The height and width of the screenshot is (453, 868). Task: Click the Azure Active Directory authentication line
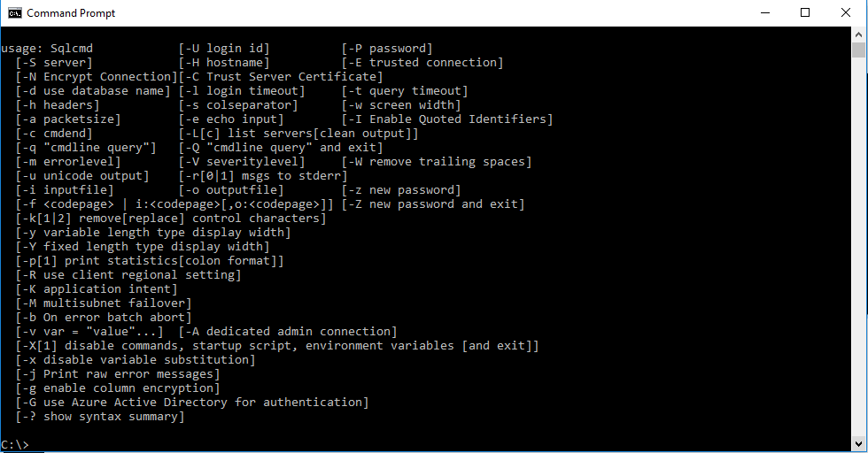[x=192, y=403]
